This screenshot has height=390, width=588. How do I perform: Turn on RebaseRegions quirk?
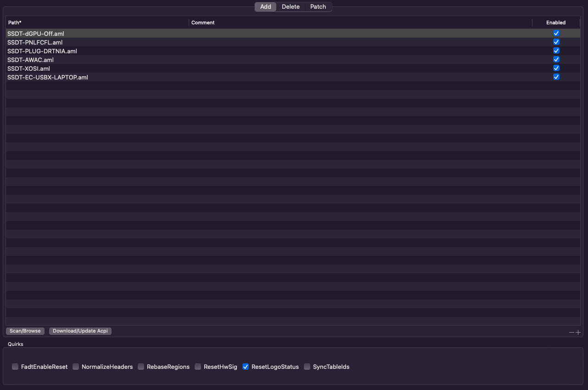click(x=141, y=367)
